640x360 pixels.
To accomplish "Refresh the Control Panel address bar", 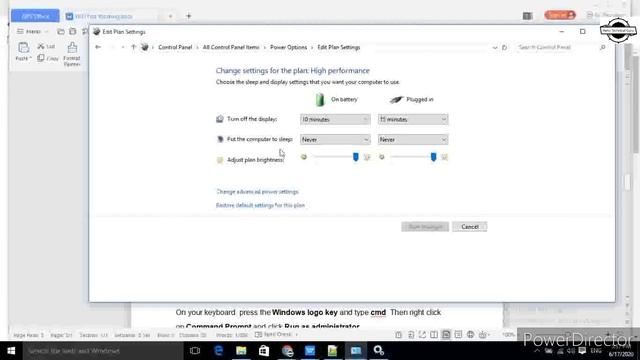I will pyautogui.click(x=504, y=48).
